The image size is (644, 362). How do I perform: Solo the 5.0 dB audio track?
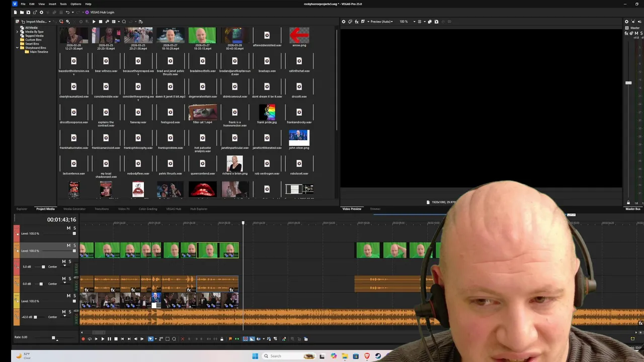click(69, 262)
